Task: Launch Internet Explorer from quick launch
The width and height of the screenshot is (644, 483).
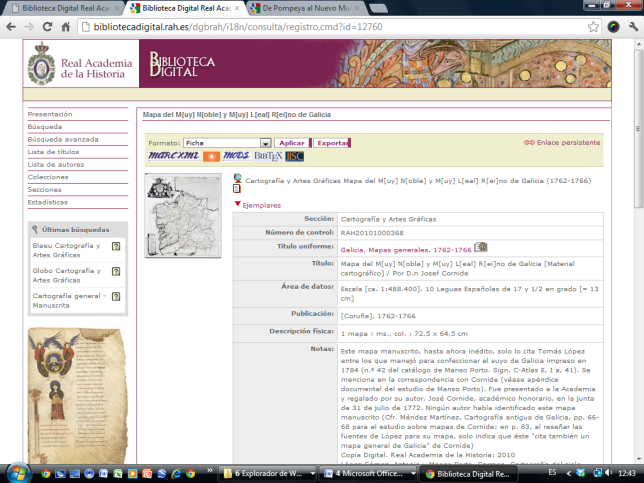Action: click(176, 474)
